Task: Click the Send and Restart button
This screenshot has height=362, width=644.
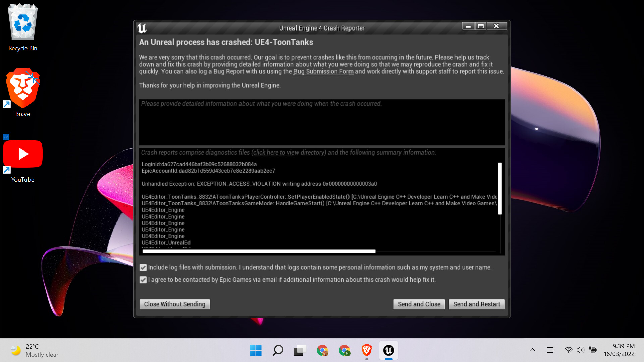Action: pyautogui.click(x=476, y=304)
